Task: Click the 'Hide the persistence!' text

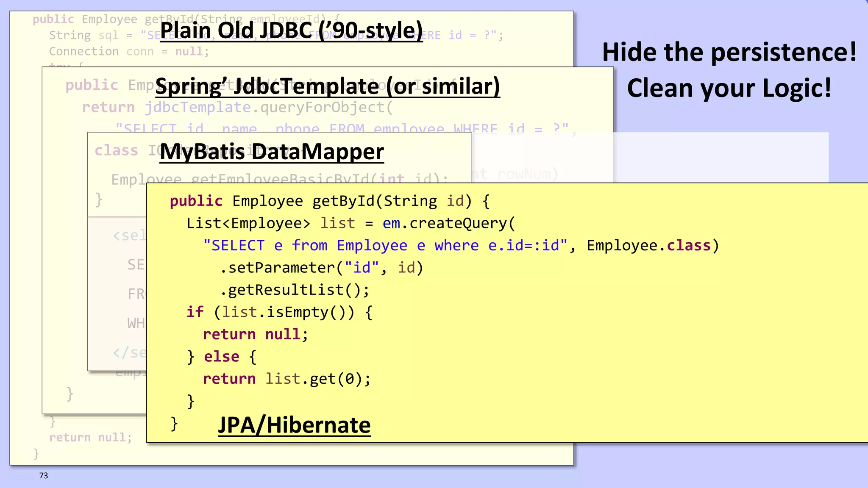Action: pos(729,52)
